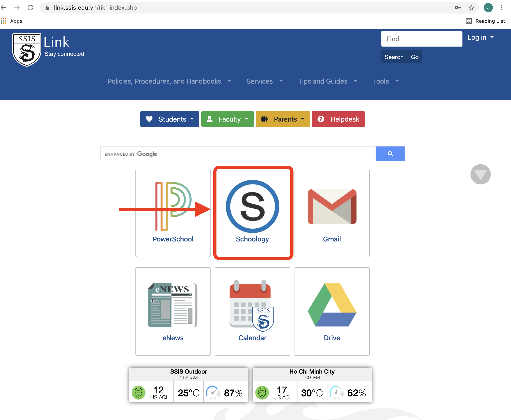The height and width of the screenshot is (420, 511).
Task: Click the Find input field
Action: click(x=421, y=39)
